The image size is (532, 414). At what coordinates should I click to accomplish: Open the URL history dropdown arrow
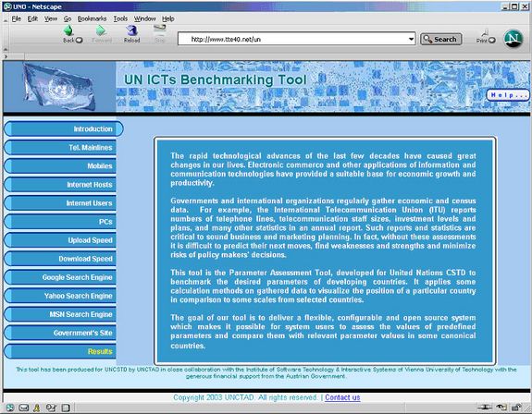point(411,39)
